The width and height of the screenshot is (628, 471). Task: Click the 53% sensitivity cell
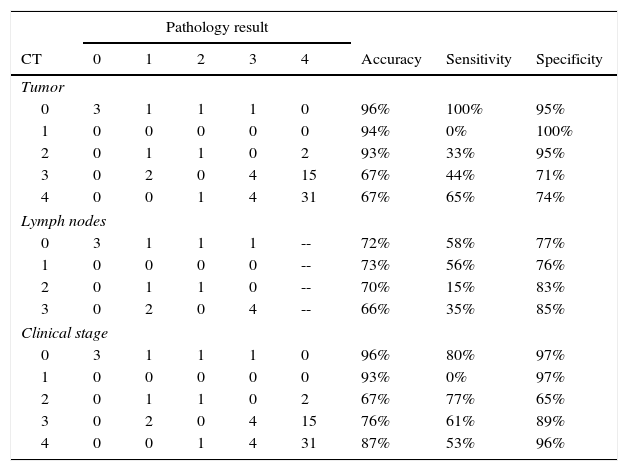pos(460,444)
